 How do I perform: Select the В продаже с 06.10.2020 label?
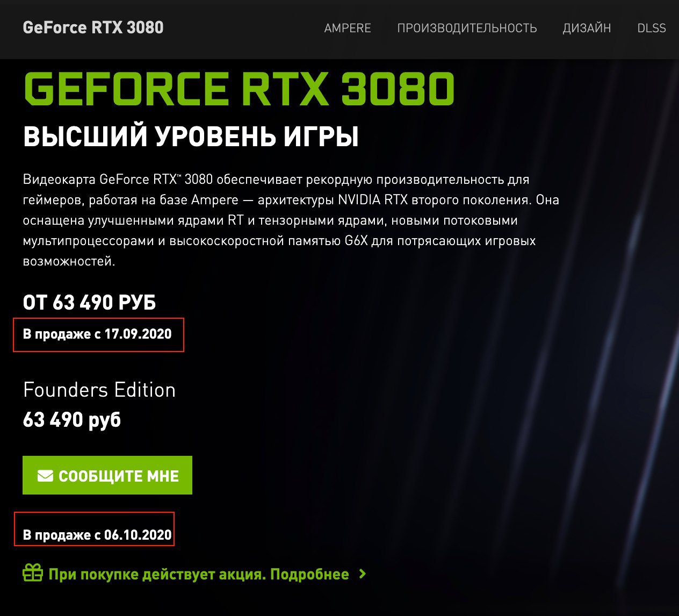pyautogui.click(x=97, y=535)
